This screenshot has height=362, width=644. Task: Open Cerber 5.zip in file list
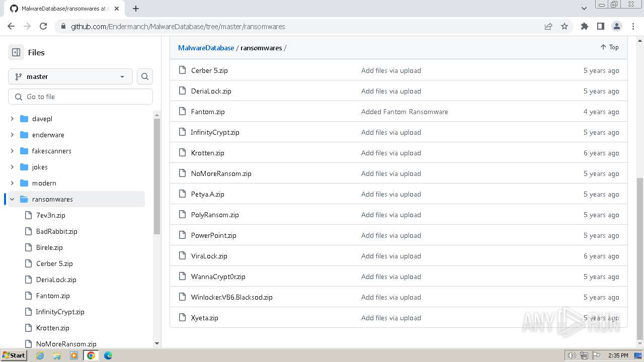[209, 70]
